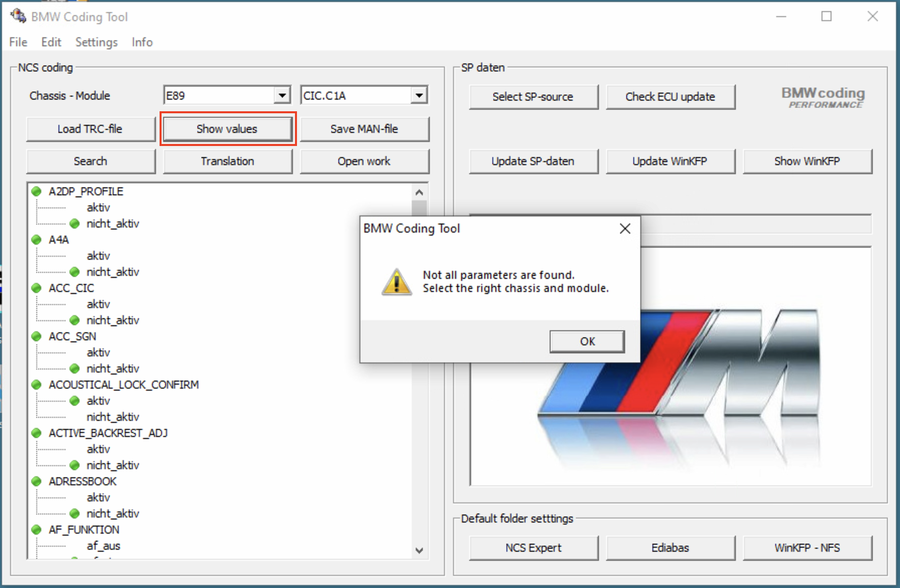Select the ADRESSBOOK parameter
The image size is (900, 588).
click(x=83, y=481)
